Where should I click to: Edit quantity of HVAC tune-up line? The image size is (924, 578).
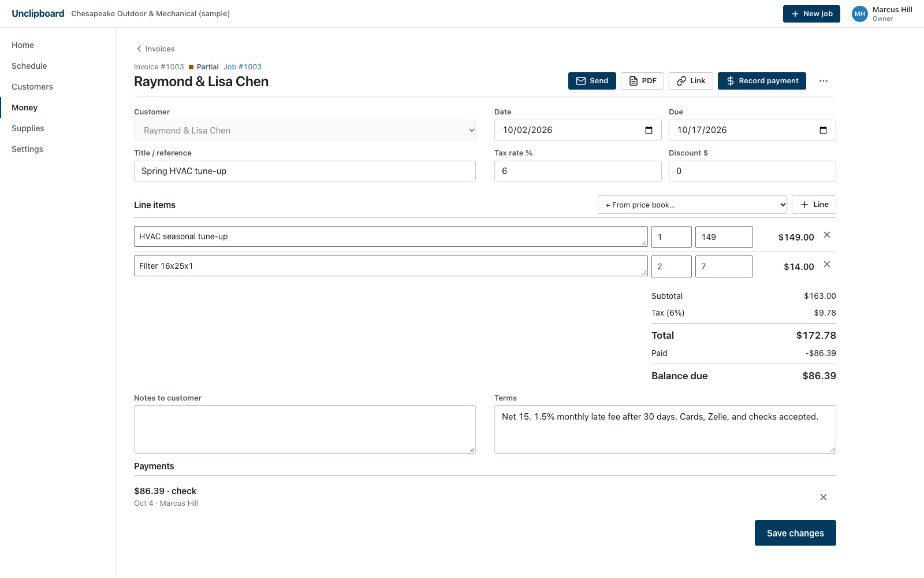click(x=672, y=237)
